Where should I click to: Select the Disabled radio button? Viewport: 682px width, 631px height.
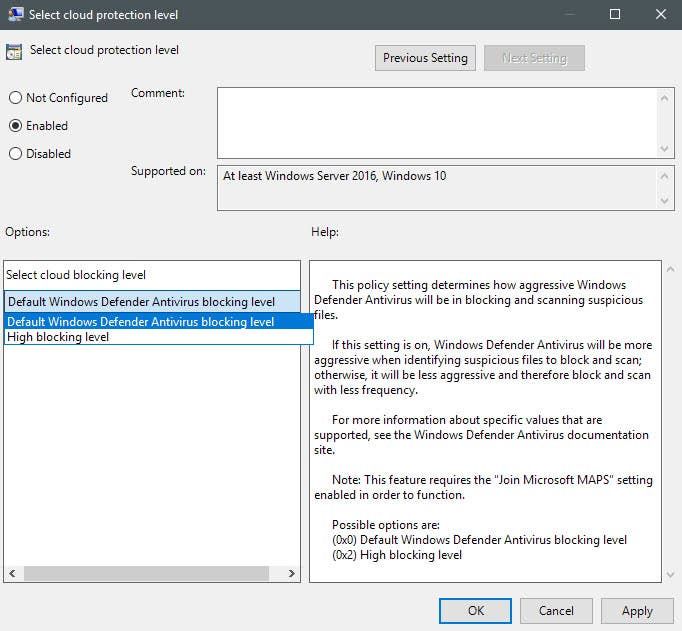pos(15,154)
